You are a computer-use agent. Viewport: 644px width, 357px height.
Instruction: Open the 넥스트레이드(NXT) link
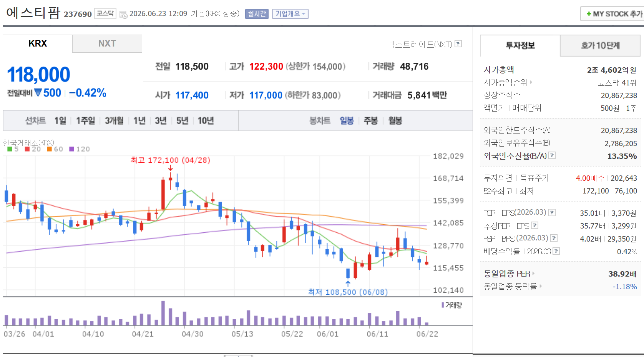click(420, 44)
